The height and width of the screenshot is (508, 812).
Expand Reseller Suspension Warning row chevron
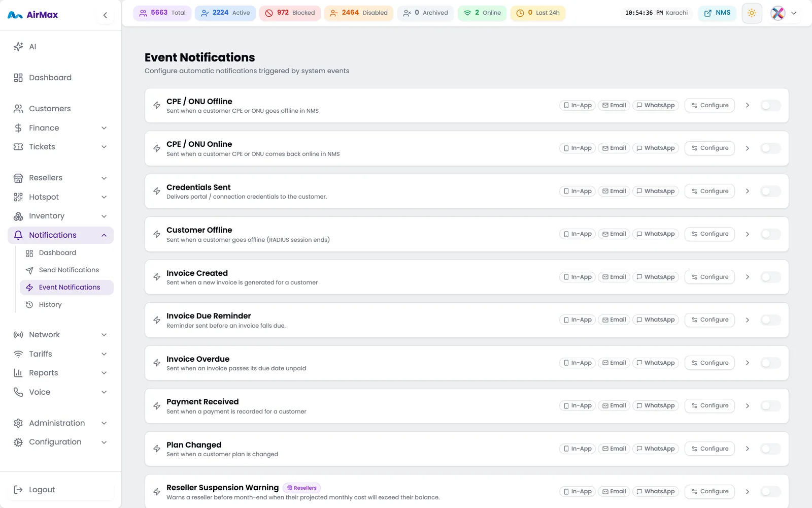[x=748, y=492]
